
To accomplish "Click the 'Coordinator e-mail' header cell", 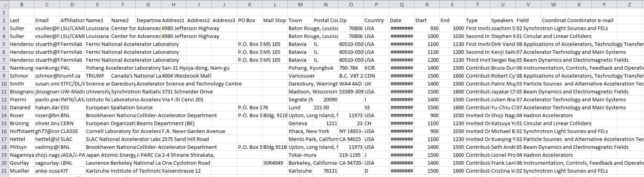I will [x=590, y=20].
